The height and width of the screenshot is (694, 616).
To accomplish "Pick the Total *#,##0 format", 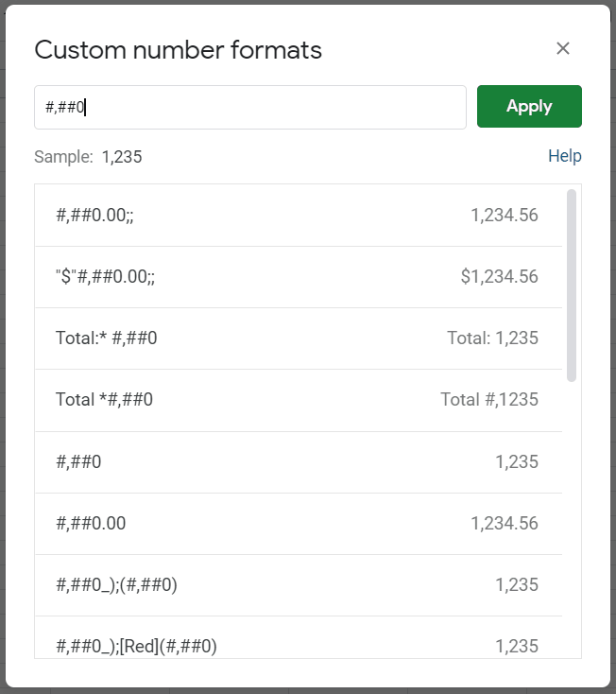I will tap(299, 400).
